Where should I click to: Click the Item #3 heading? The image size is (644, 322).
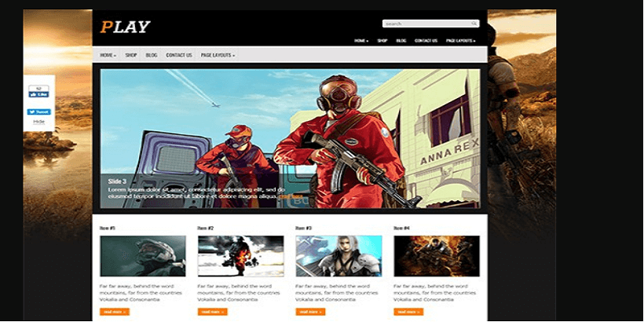click(304, 228)
